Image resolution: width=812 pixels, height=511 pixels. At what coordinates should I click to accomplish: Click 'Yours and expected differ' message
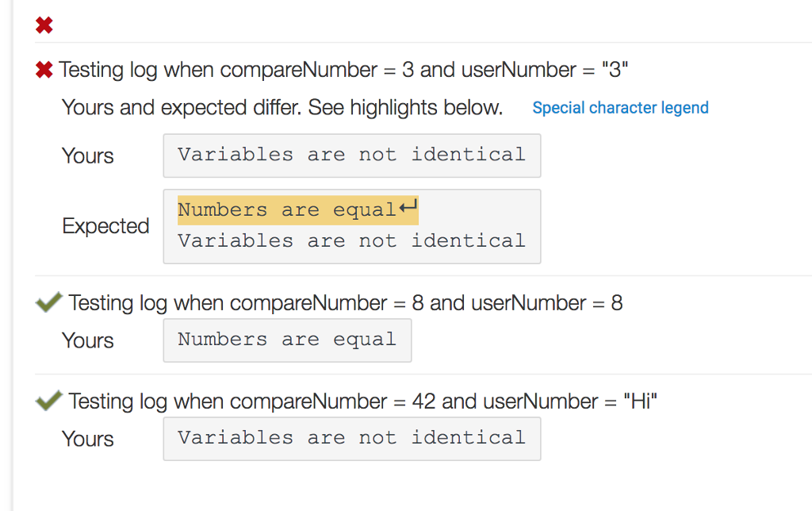282,108
